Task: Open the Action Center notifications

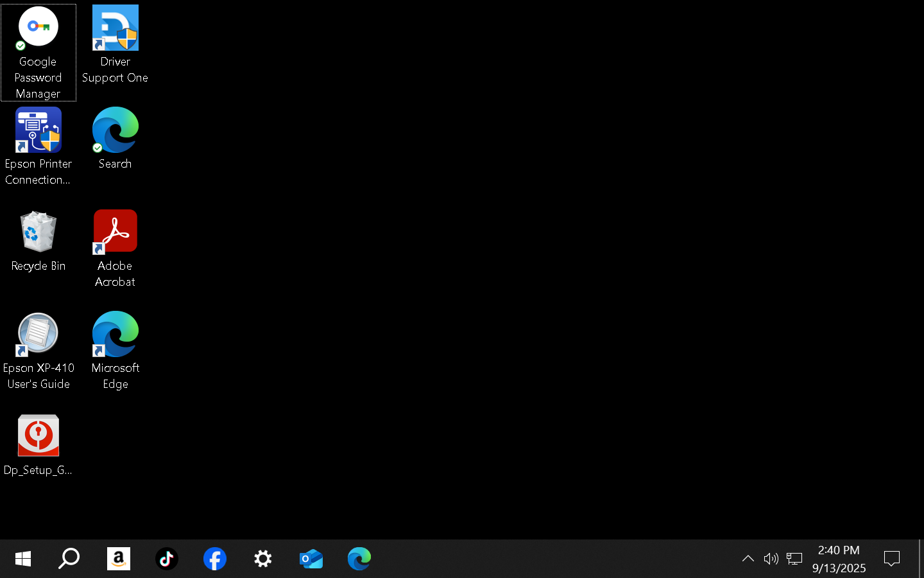Action: (x=892, y=559)
